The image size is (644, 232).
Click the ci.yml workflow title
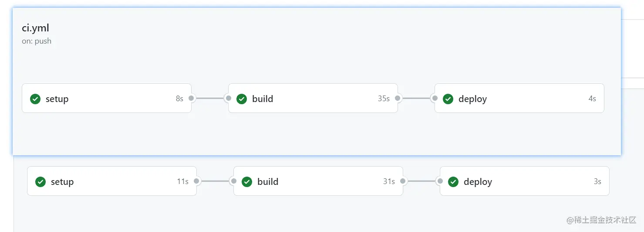(35, 28)
